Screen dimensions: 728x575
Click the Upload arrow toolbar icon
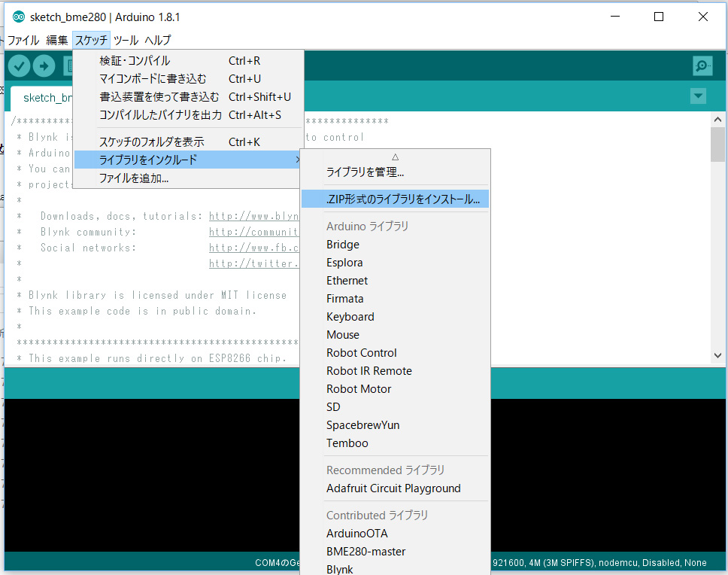pos(44,66)
